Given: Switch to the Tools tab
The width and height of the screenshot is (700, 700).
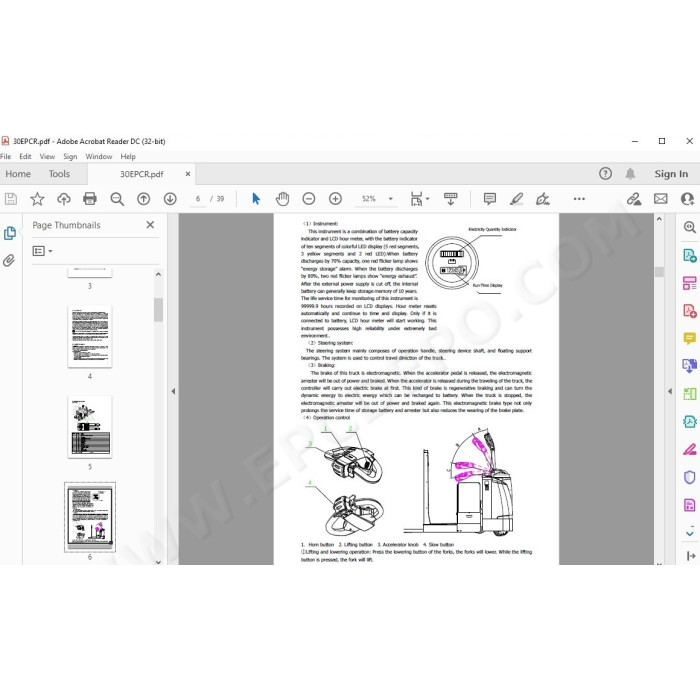Looking at the screenshot, I should click(x=59, y=174).
